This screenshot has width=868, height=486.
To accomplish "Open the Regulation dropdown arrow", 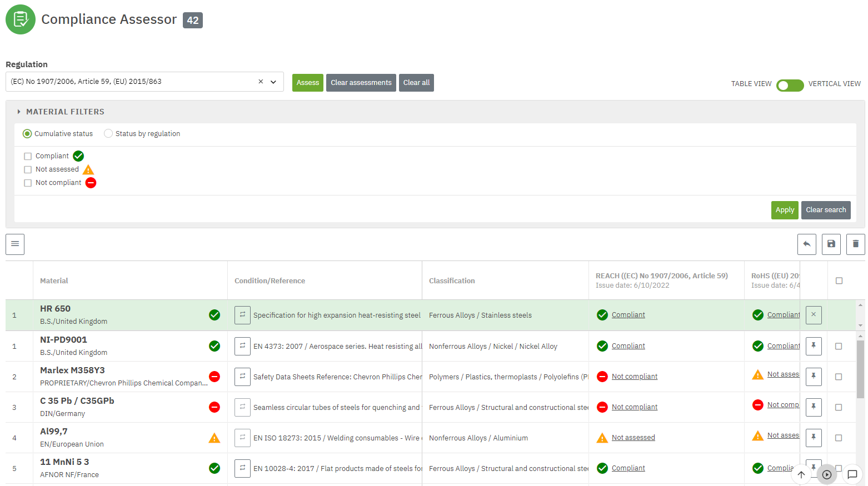I will 273,82.
